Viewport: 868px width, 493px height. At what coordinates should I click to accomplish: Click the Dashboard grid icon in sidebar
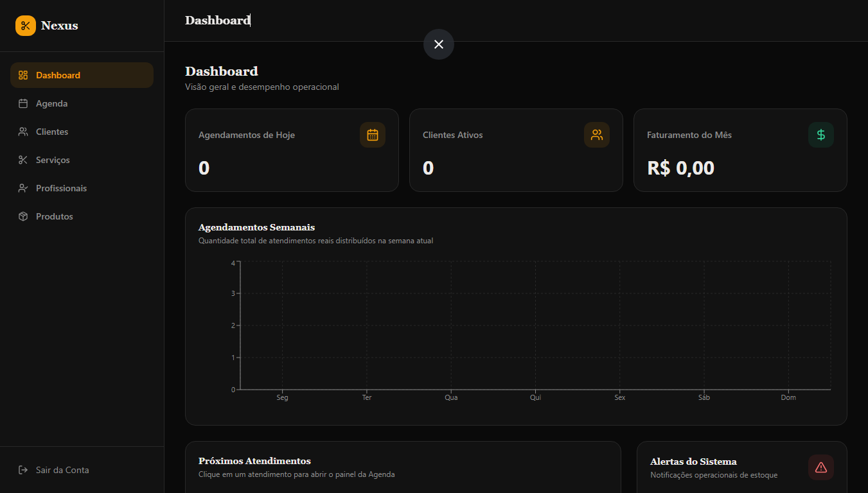[x=23, y=75]
